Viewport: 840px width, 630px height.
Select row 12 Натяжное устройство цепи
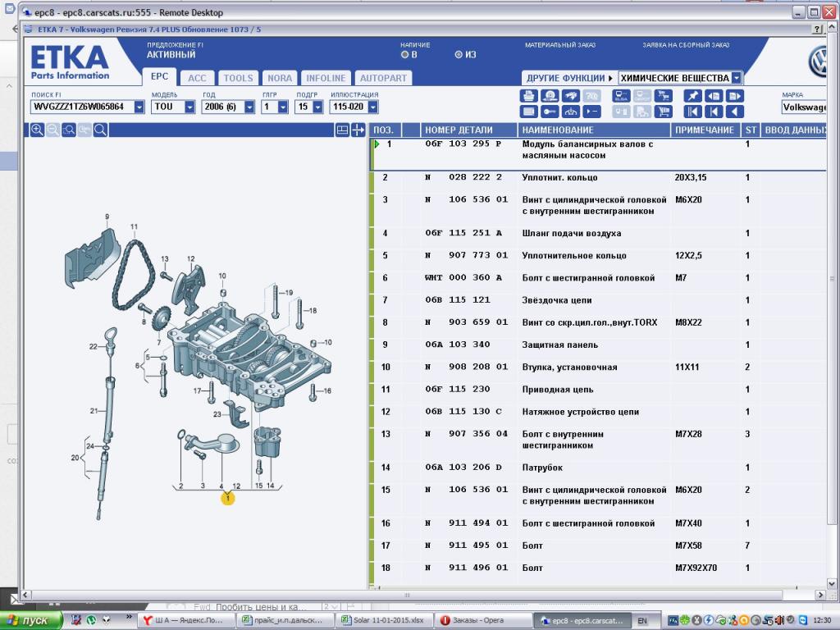click(597, 412)
